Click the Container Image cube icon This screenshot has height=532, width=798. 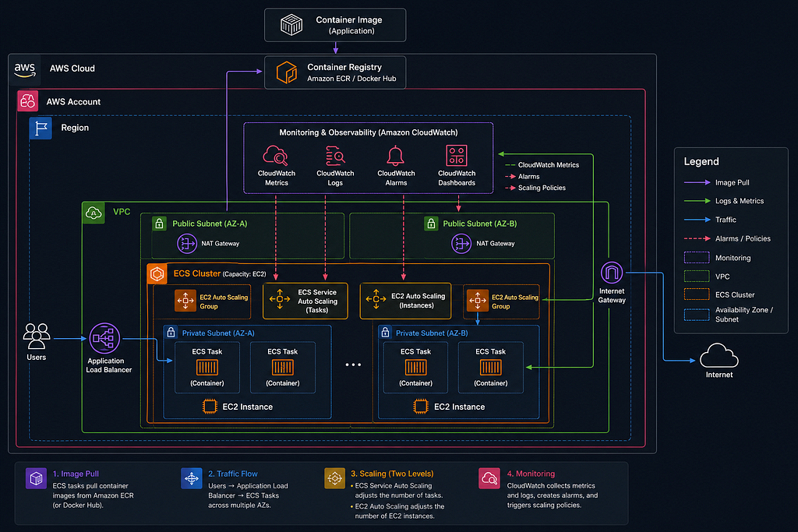point(291,25)
